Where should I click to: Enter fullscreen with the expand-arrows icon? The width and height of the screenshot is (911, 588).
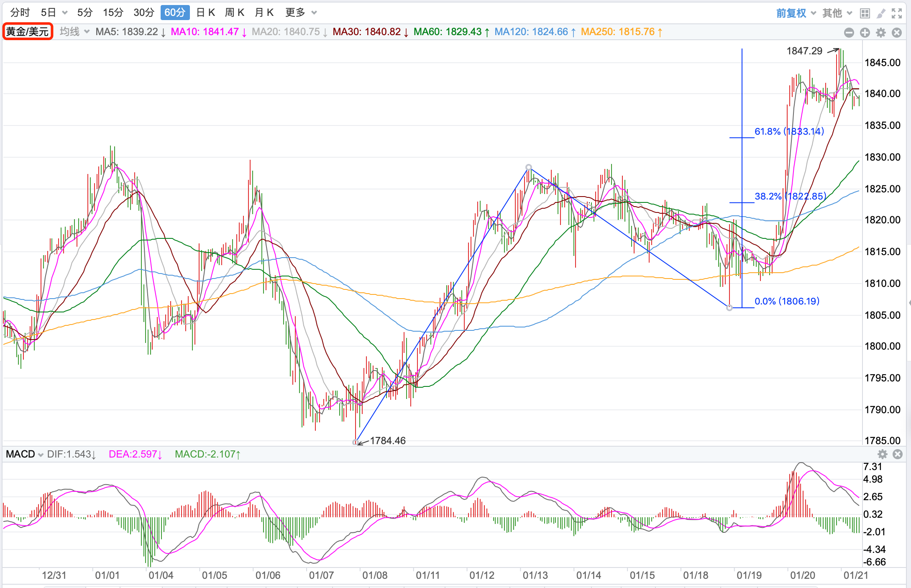(896, 13)
